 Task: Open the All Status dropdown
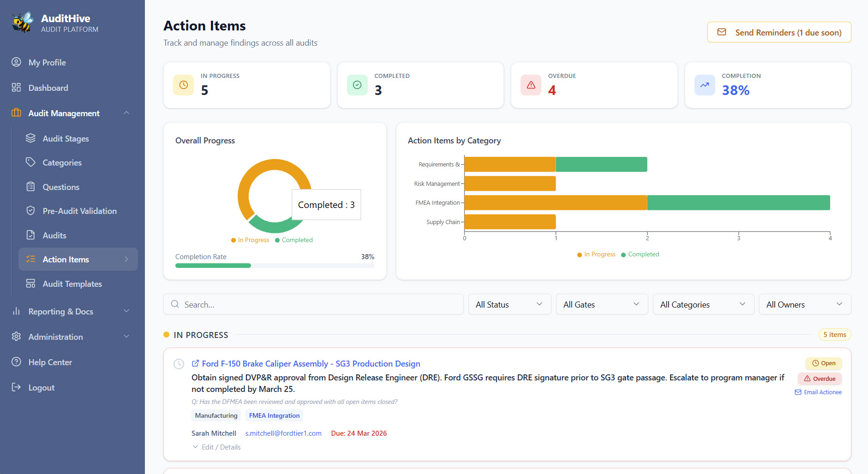(x=509, y=304)
